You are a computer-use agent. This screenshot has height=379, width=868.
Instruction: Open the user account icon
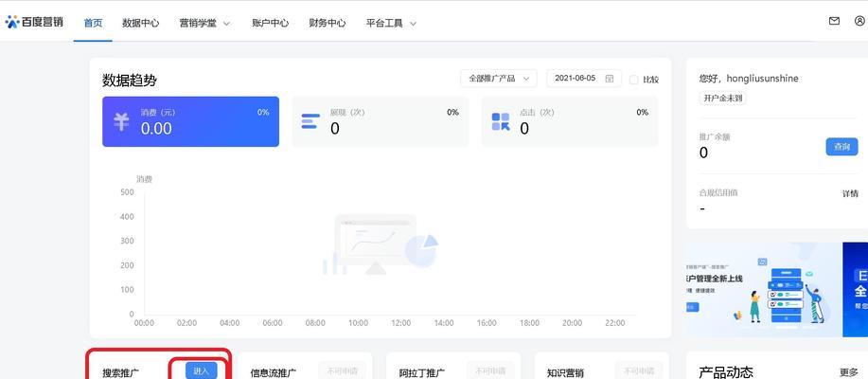click(859, 21)
